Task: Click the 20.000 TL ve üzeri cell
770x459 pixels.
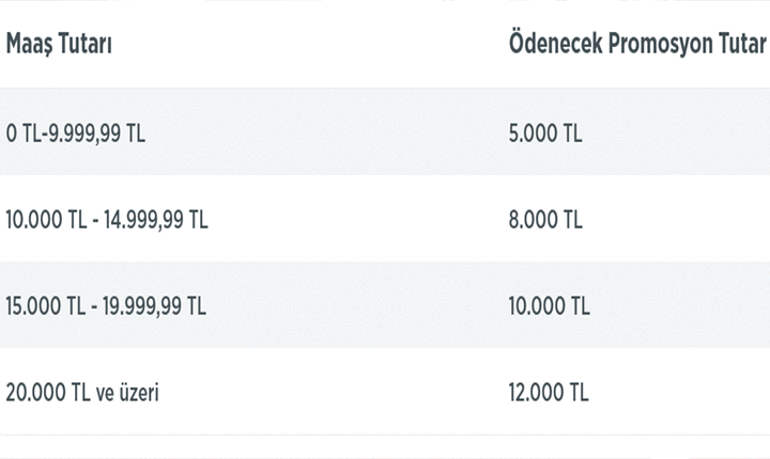Action: (x=83, y=393)
